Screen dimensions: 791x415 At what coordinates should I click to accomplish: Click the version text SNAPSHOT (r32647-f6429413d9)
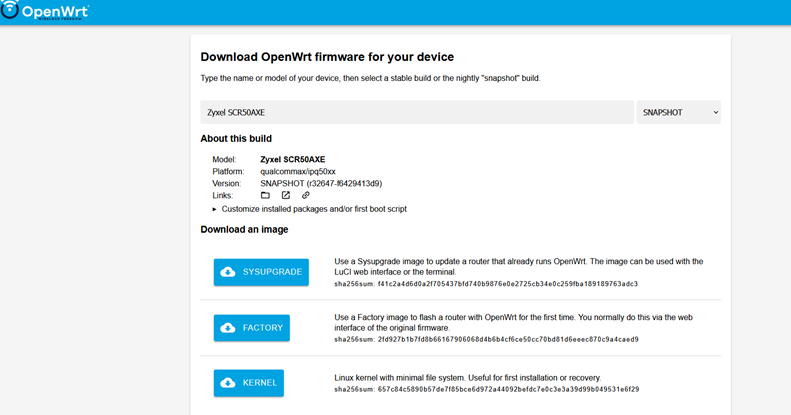coord(321,184)
